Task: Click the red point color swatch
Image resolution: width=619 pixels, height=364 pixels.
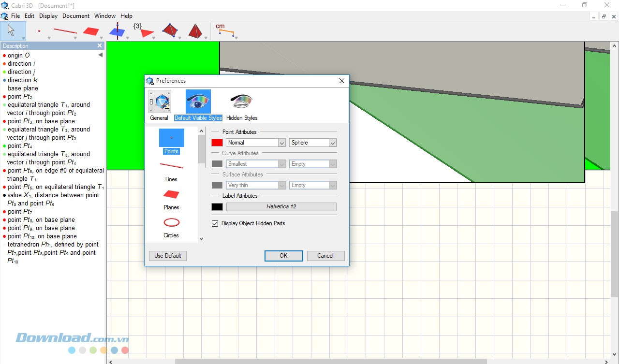Action: [217, 143]
